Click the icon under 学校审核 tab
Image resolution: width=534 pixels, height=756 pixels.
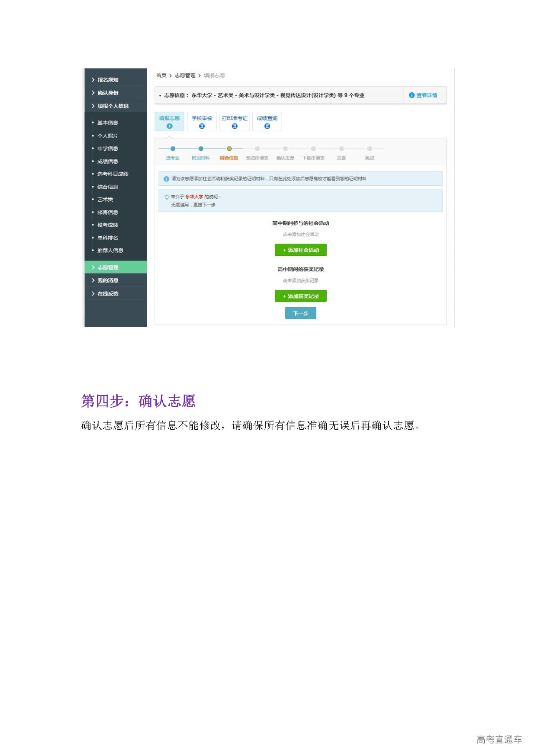tap(202, 126)
